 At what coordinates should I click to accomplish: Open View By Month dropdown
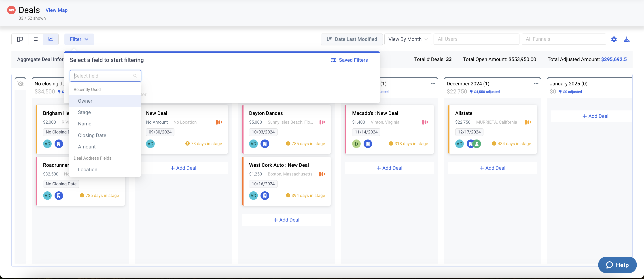coord(408,39)
